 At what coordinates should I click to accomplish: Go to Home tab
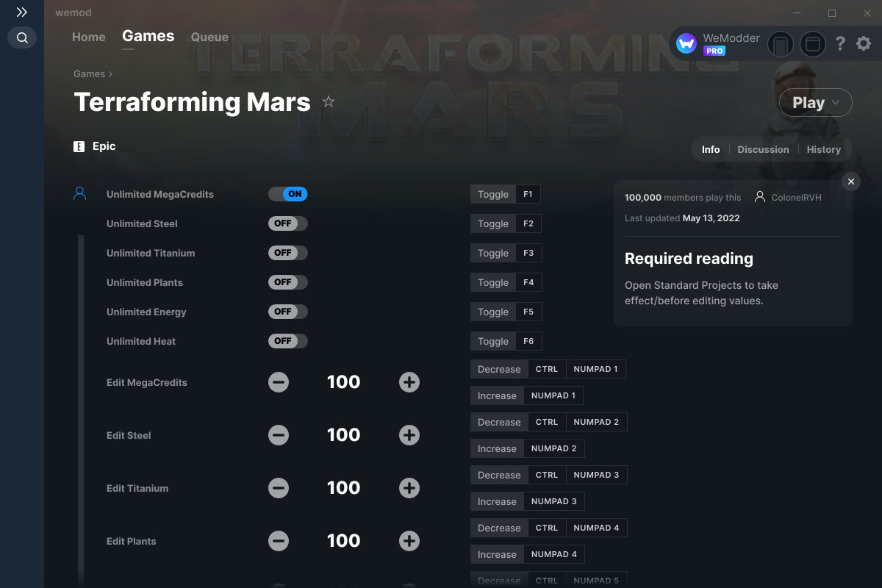[x=89, y=37]
